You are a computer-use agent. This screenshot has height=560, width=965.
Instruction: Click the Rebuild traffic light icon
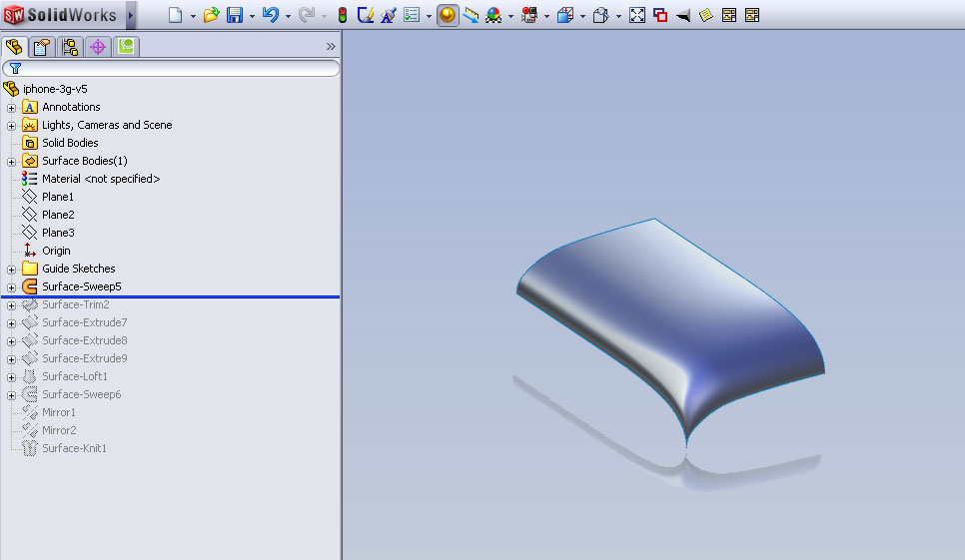[x=343, y=15]
